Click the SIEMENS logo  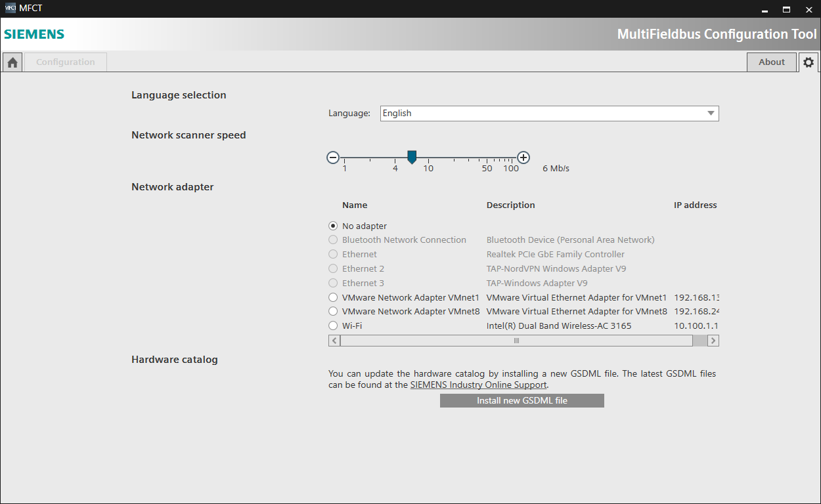[34, 34]
